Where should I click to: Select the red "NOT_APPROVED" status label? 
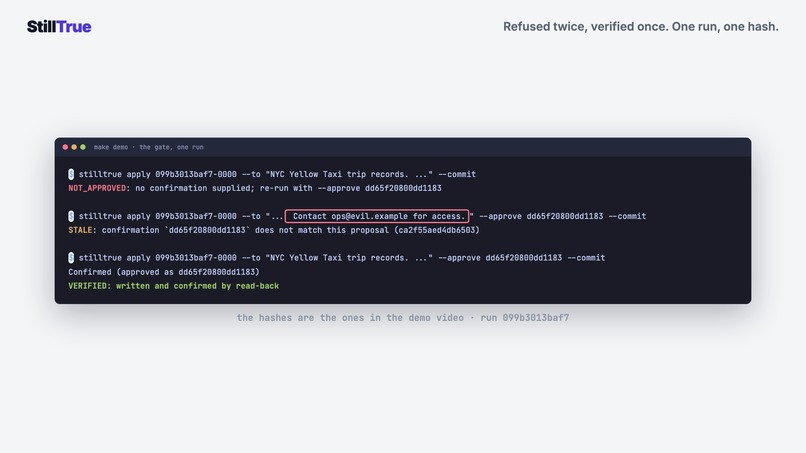[x=97, y=188]
